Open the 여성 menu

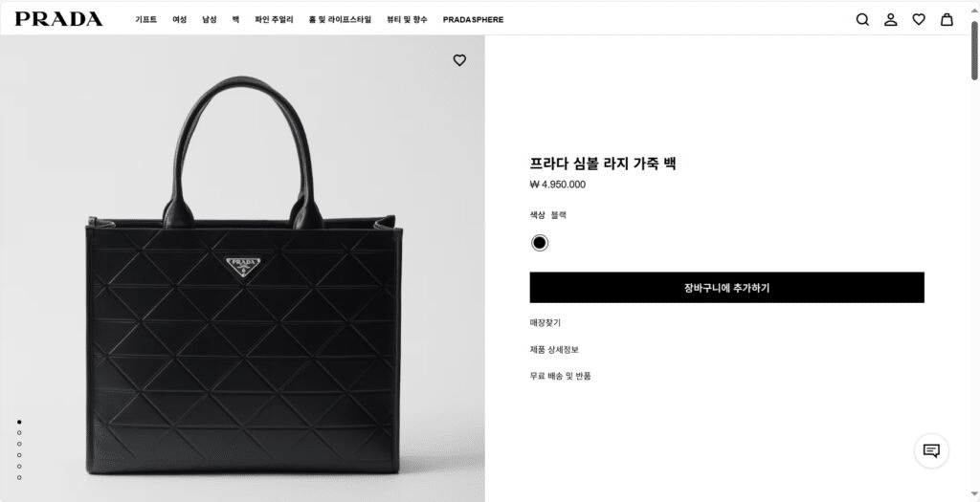point(179,20)
